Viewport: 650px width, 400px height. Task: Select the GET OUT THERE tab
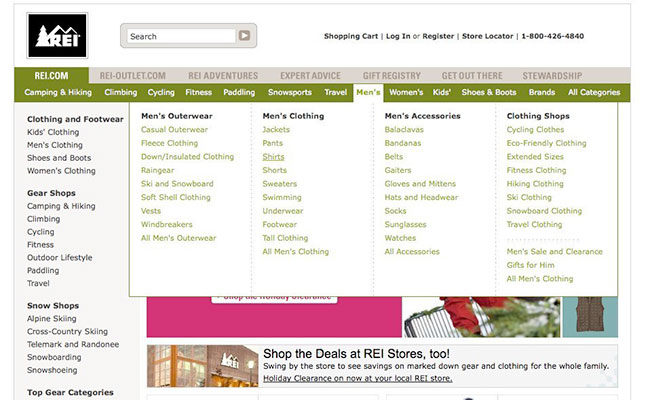click(x=472, y=76)
